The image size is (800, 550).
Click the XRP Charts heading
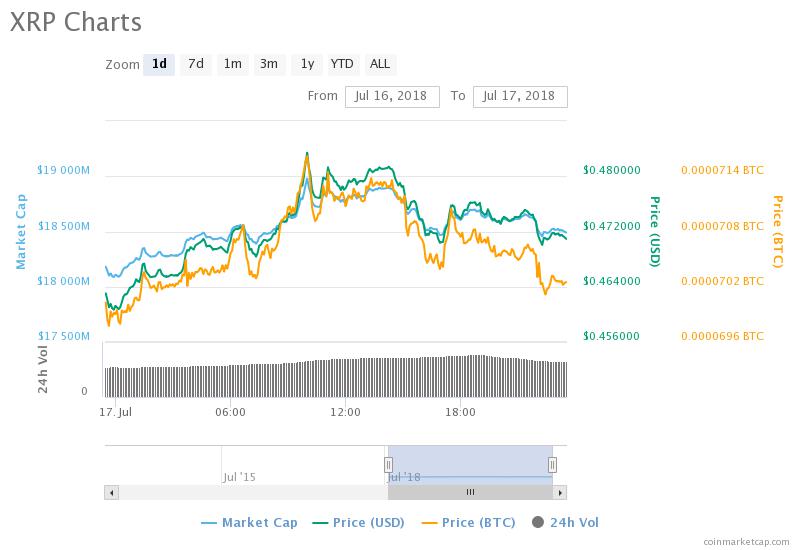coord(76,22)
